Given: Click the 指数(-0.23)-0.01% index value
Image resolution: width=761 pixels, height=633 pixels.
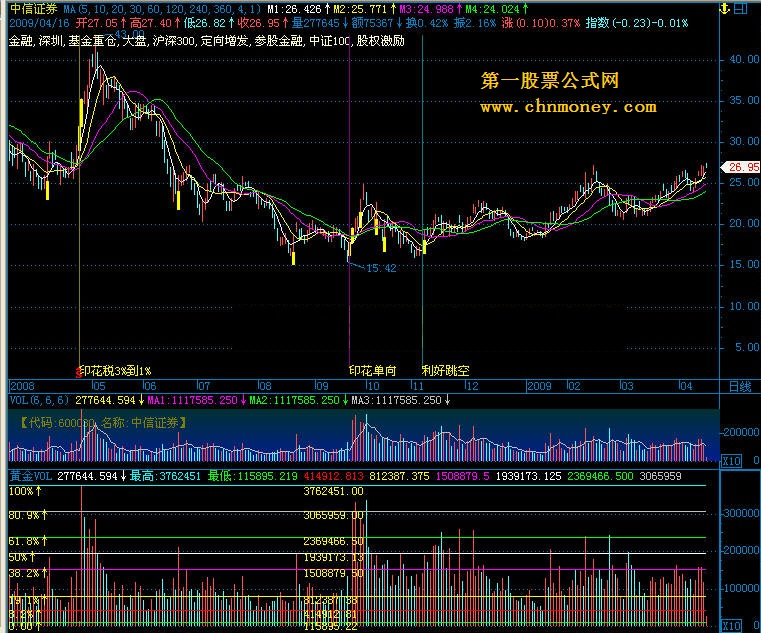Looking at the screenshot, I should 637,23.
